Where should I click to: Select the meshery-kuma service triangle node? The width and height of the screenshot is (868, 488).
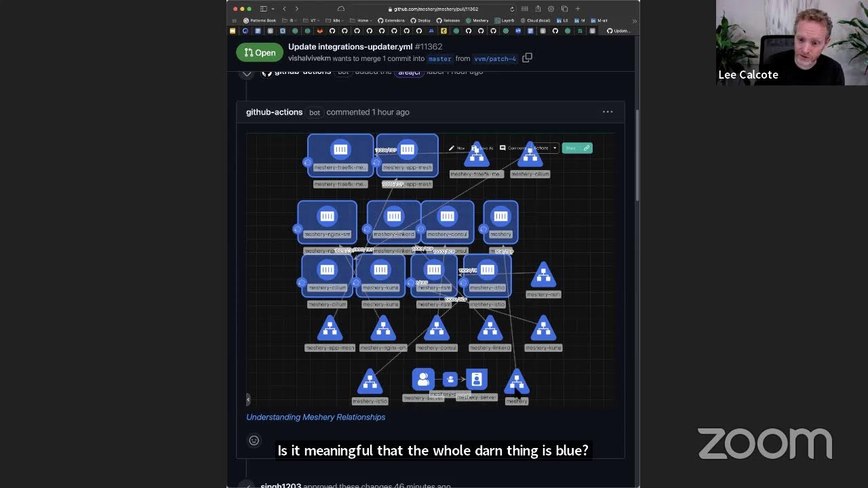tap(543, 329)
